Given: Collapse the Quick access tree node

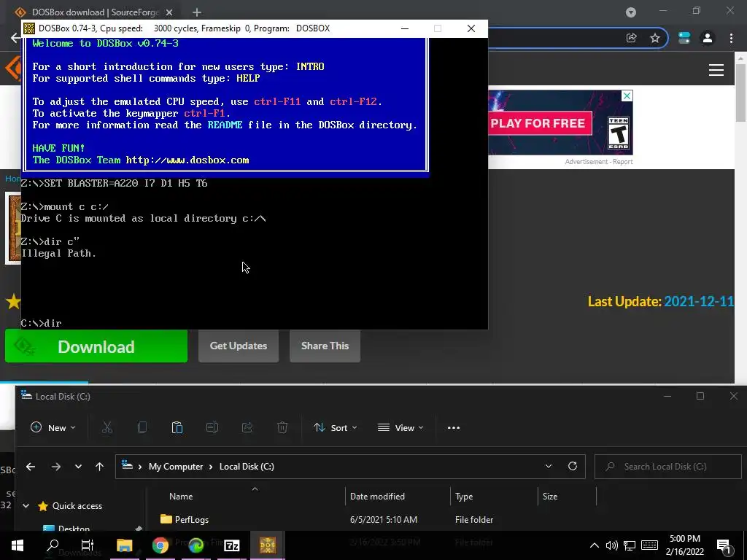Looking at the screenshot, I should coord(26,506).
